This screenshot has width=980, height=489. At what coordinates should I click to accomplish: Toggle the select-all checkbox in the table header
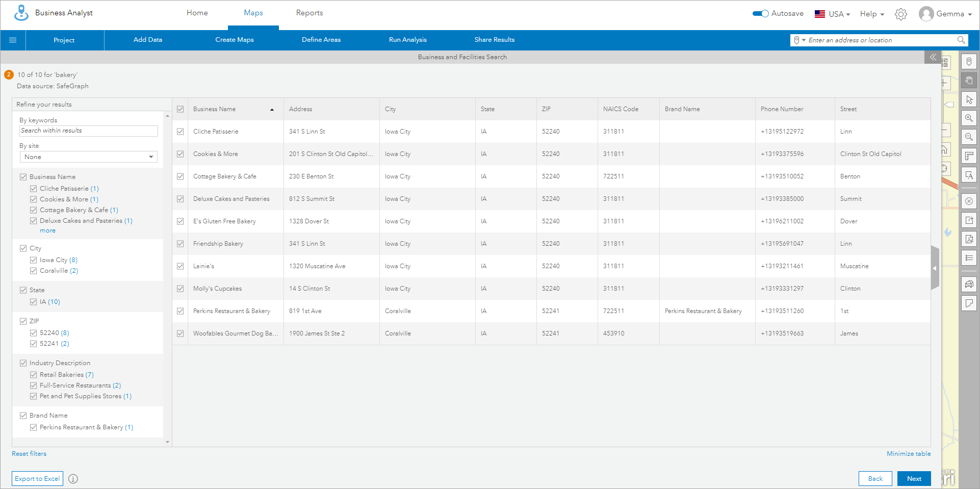180,109
